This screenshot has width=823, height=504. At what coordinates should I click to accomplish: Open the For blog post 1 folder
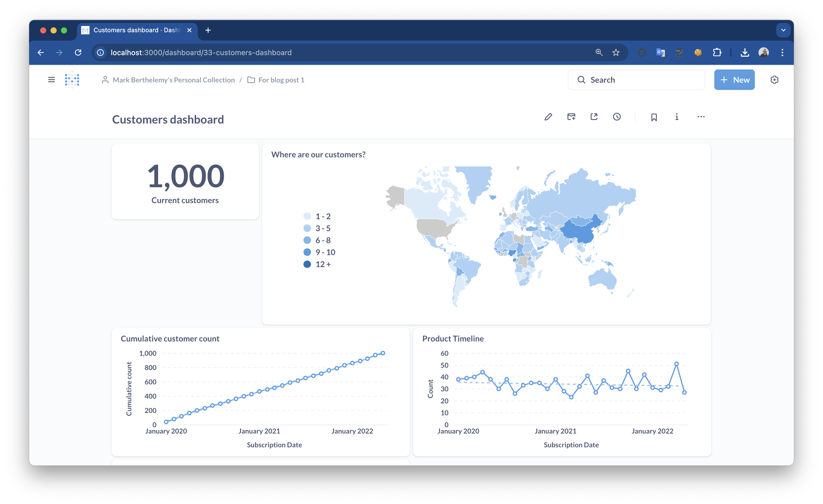pyautogui.click(x=275, y=80)
